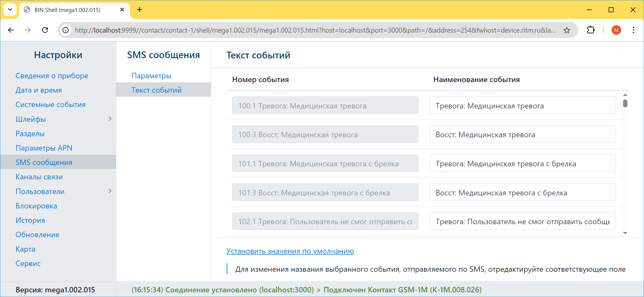Open the Параметры submenu item
The width and height of the screenshot is (644, 297).
(151, 76)
